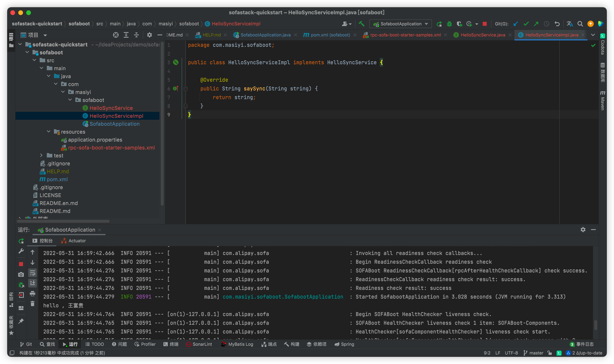Viewport: 614px width, 364px height.
Task: Show Git history clock icon
Action: point(547,24)
